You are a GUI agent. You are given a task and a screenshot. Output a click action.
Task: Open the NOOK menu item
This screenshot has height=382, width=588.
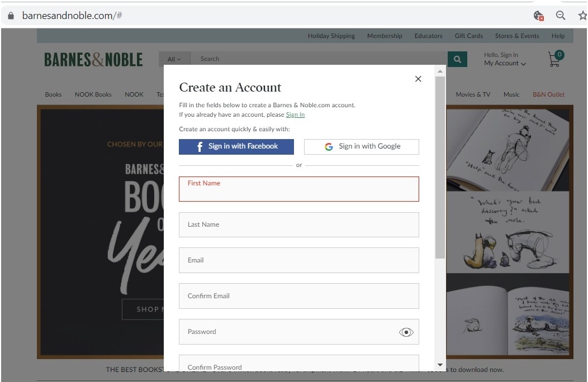[x=134, y=94]
